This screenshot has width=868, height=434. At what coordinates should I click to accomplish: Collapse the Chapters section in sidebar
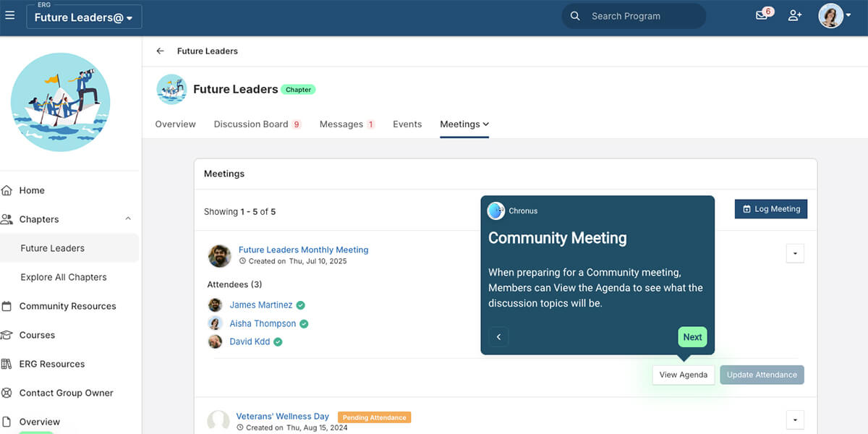pos(128,218)
